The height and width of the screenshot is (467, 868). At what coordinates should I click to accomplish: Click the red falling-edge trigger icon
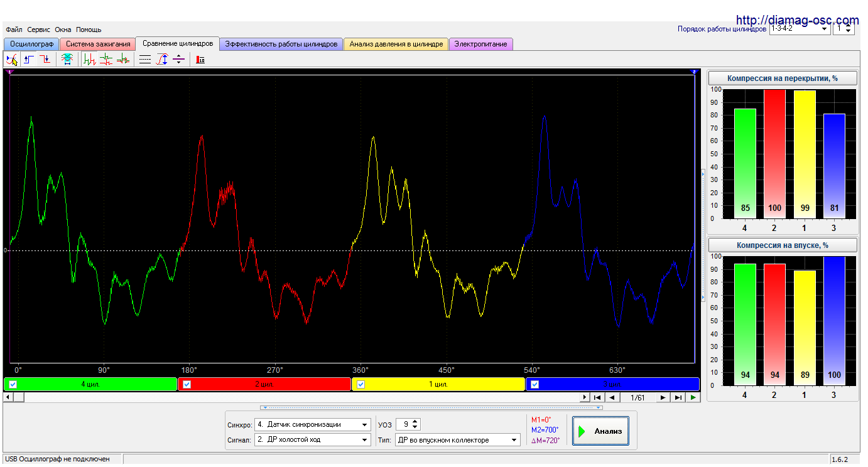[45, 60]
